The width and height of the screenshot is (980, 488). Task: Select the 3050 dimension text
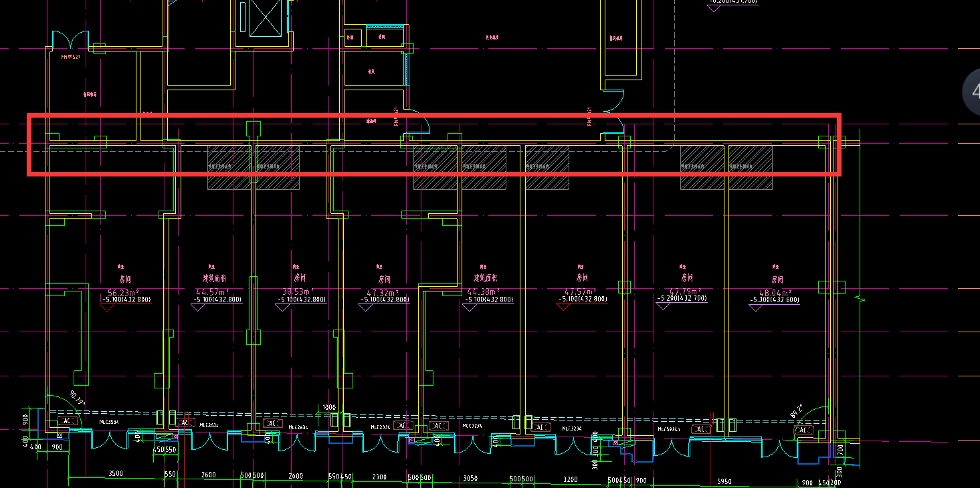(x=470, y=478)
